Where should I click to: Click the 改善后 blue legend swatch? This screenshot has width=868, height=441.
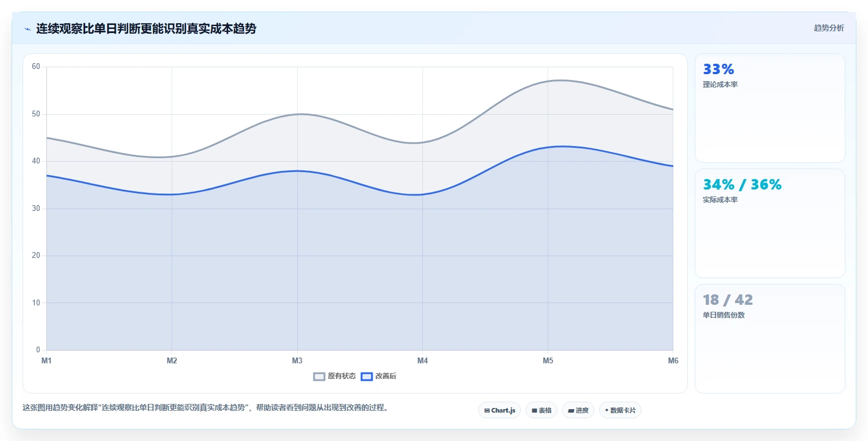[x=366, y=376]
